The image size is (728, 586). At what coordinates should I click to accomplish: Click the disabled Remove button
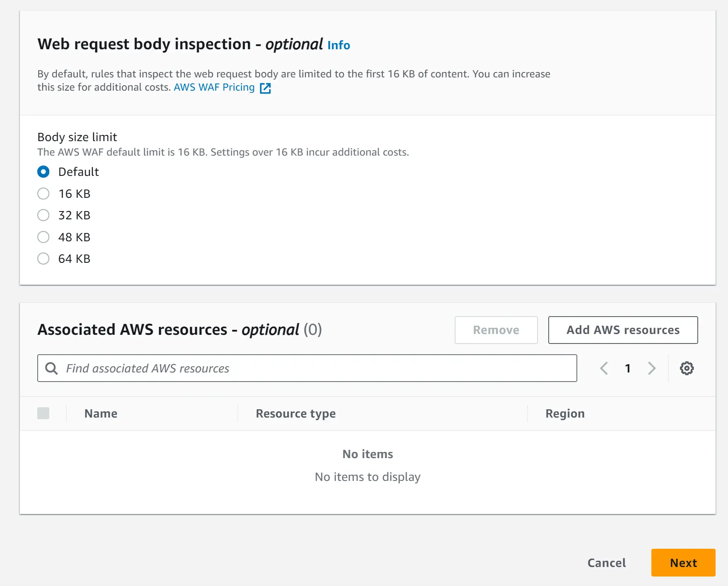click(496, 330)
